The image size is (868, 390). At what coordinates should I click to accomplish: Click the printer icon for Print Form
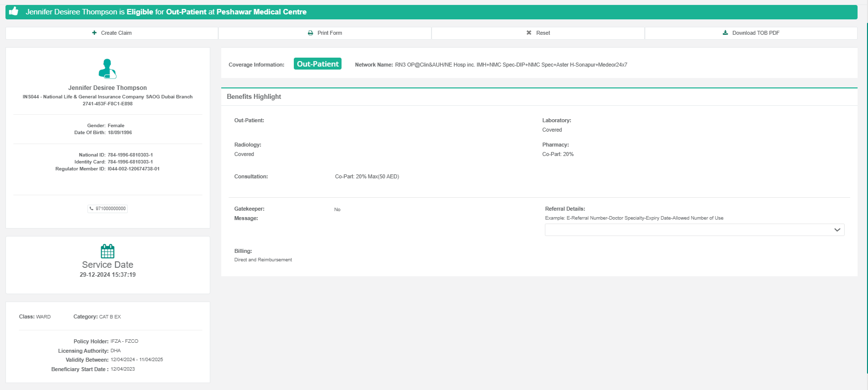[x=311, y=33]
